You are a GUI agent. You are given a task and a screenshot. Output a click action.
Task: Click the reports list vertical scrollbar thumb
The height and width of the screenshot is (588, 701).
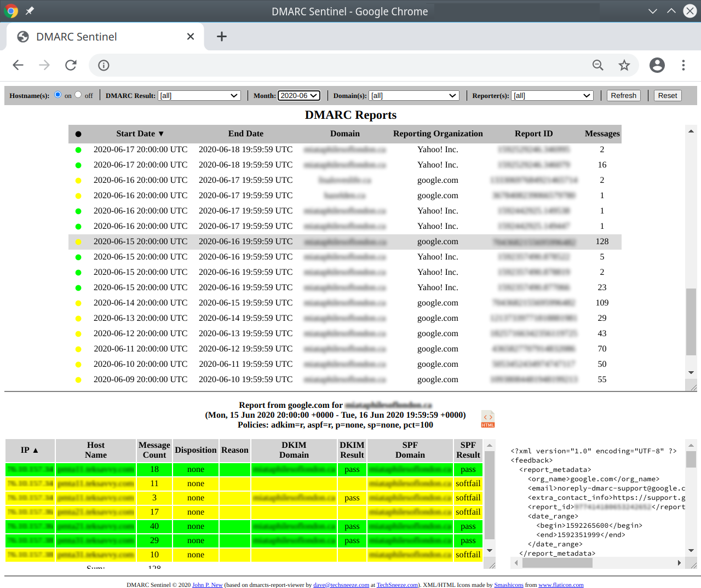click(x=691, y=322)
